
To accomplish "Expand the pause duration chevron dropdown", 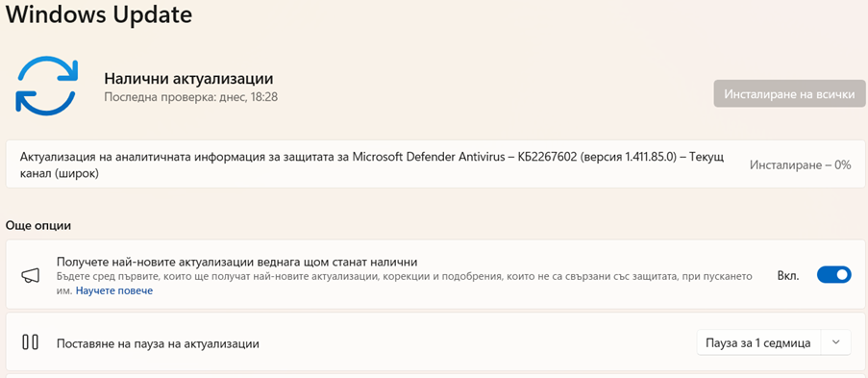I will click(836, 342).
